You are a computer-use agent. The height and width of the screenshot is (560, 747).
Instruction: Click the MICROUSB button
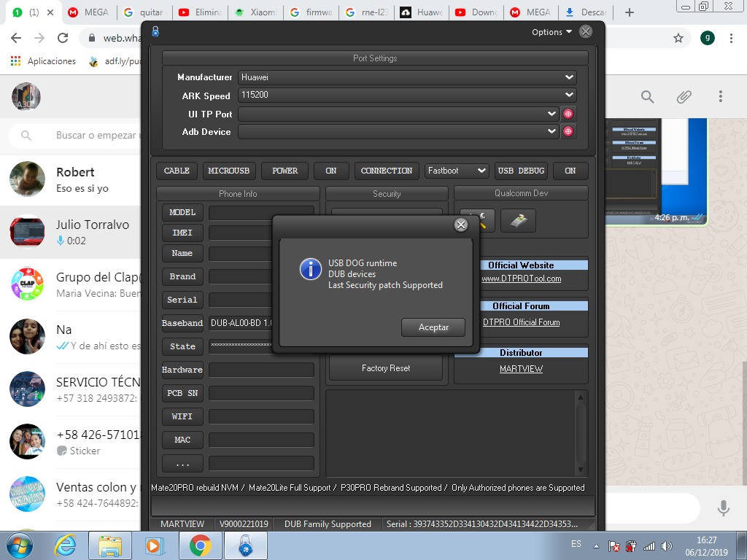228,171
